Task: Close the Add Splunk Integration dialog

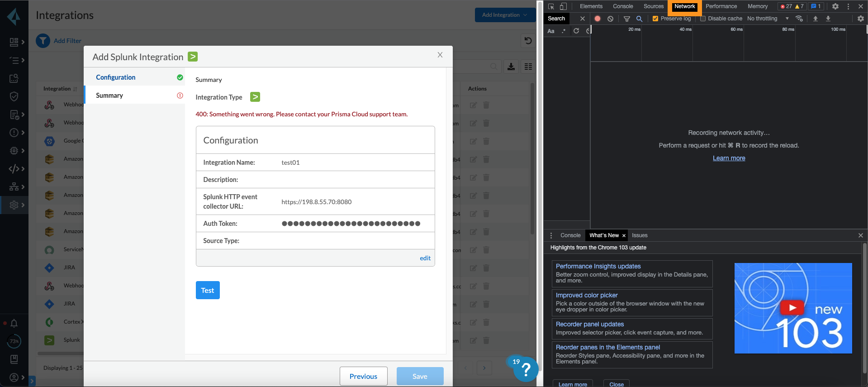Action: point(440,55)
